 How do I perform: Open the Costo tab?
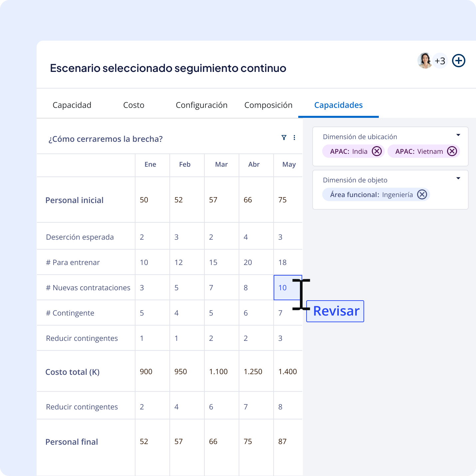point(133,105)
